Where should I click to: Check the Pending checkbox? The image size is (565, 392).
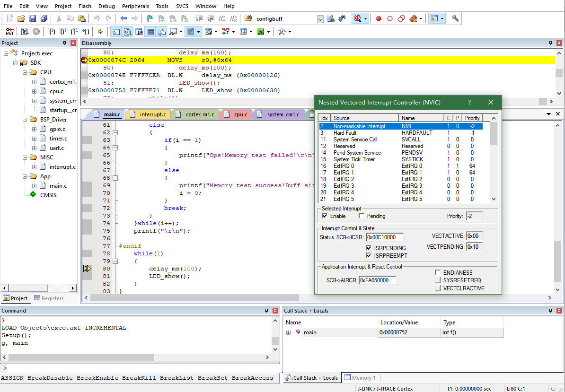pos(362,216)
